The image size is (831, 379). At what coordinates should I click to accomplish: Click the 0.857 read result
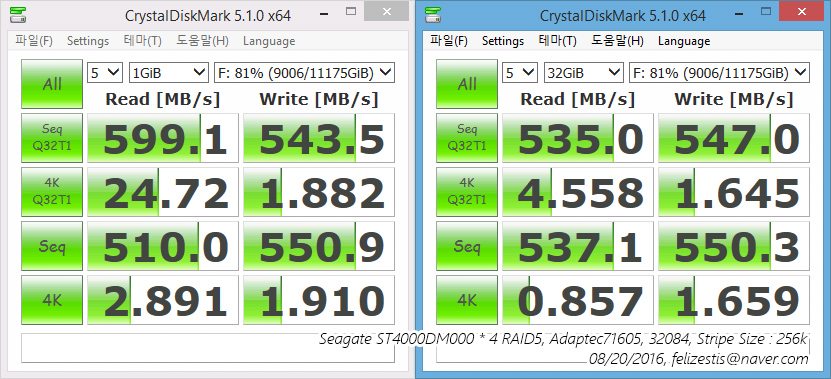point(578,301)
